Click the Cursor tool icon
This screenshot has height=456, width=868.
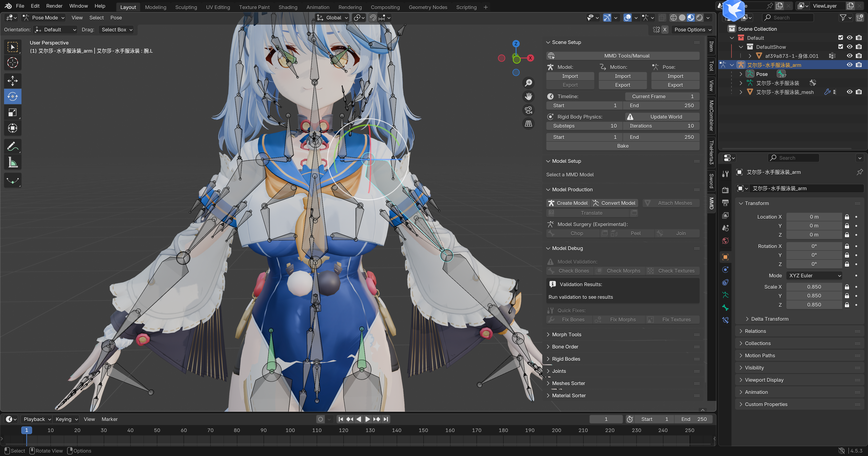pos(12,63)
